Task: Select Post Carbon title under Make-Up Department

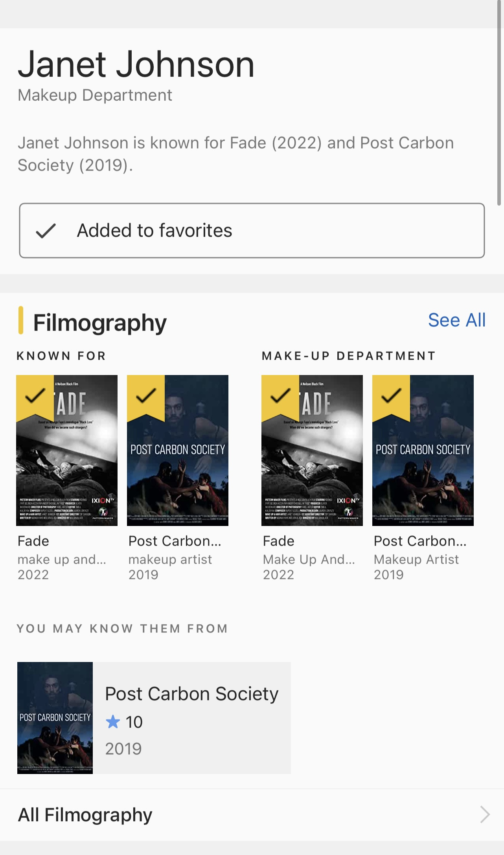Action: point(420,541)
